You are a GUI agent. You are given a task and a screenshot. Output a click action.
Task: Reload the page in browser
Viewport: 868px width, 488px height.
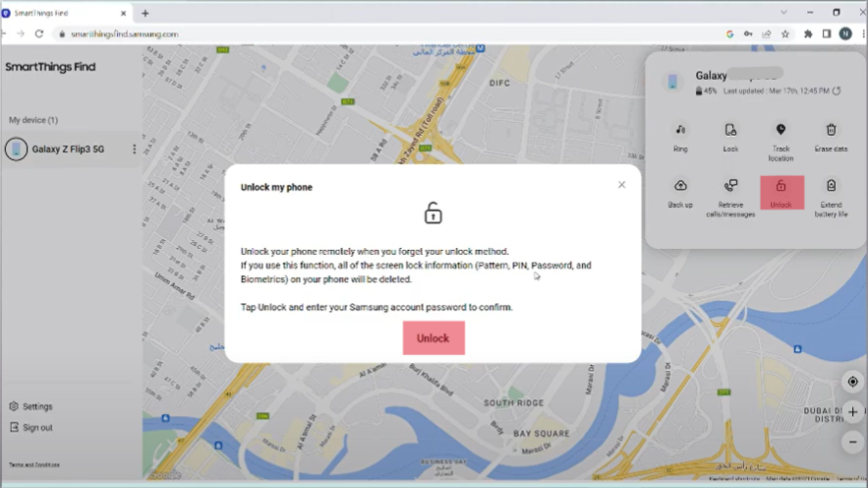click(38, 33)
